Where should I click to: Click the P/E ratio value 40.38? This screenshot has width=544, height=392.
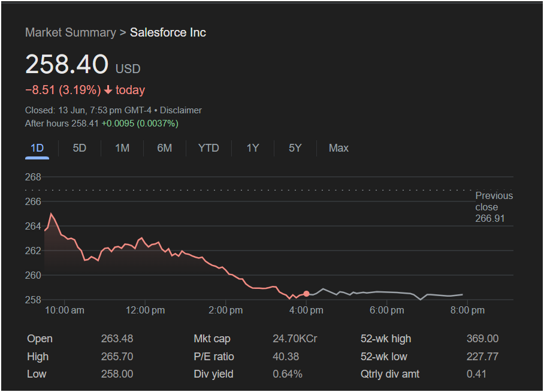(x=286, y=357)
